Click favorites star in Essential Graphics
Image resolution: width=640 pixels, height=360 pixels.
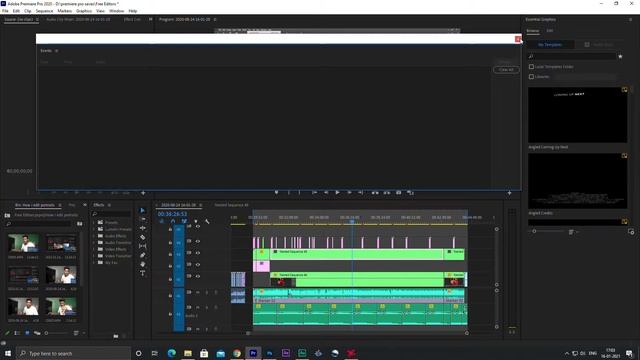coord(620,56)
